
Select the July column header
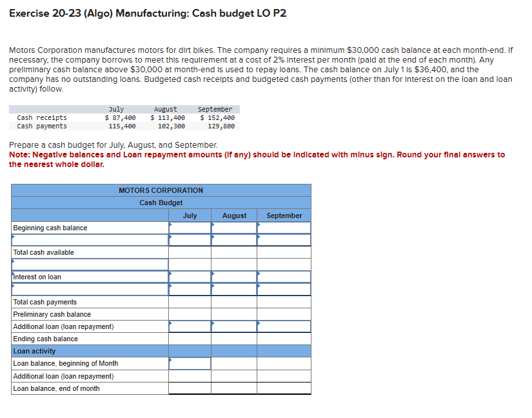pos(190,215)
